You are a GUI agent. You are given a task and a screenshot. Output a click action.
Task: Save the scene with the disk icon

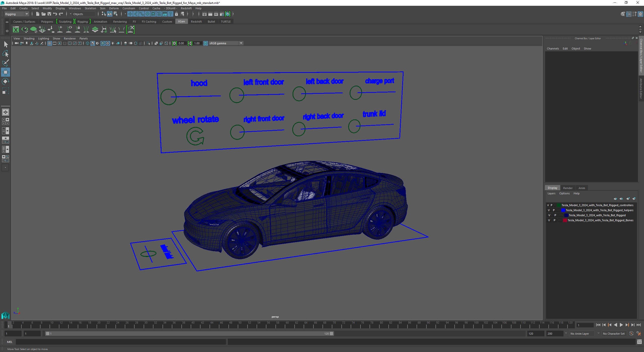49,14
